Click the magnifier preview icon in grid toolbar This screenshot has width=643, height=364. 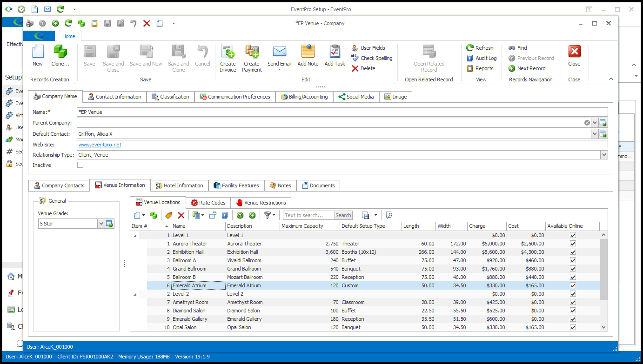(x=389, y=215)
